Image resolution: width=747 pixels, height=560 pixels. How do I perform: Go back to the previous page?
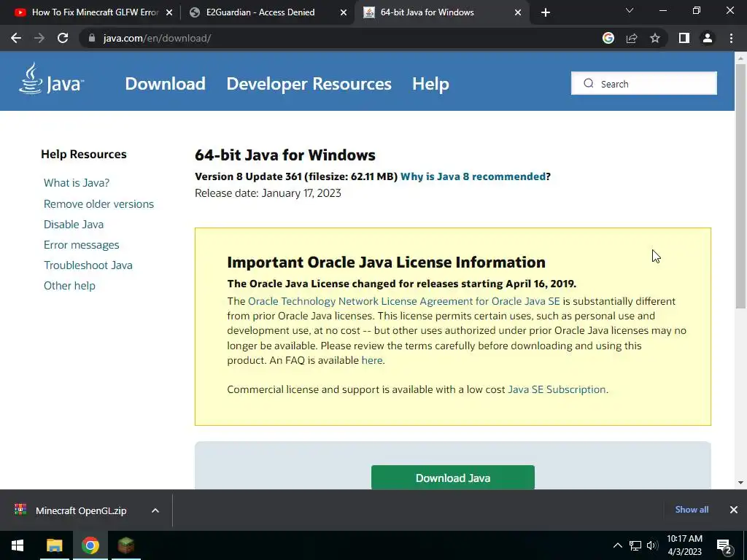coord(16,38)
